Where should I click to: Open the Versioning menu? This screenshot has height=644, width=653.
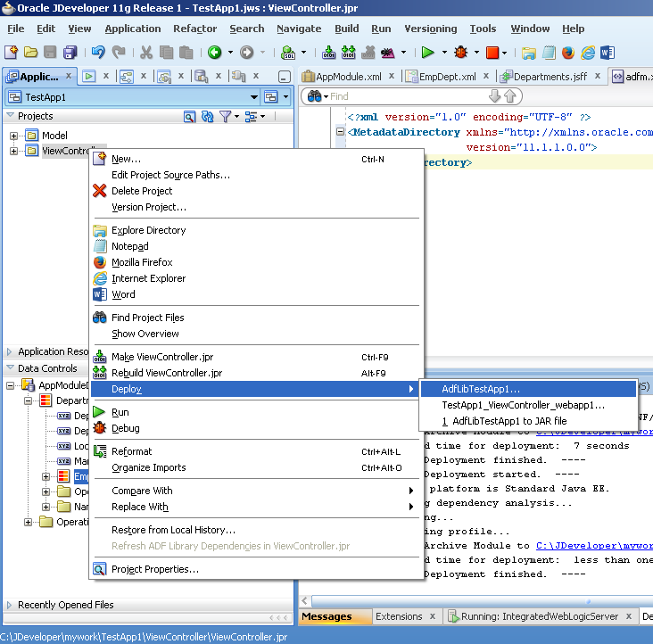pyautogui.click(x=430, y=29)
